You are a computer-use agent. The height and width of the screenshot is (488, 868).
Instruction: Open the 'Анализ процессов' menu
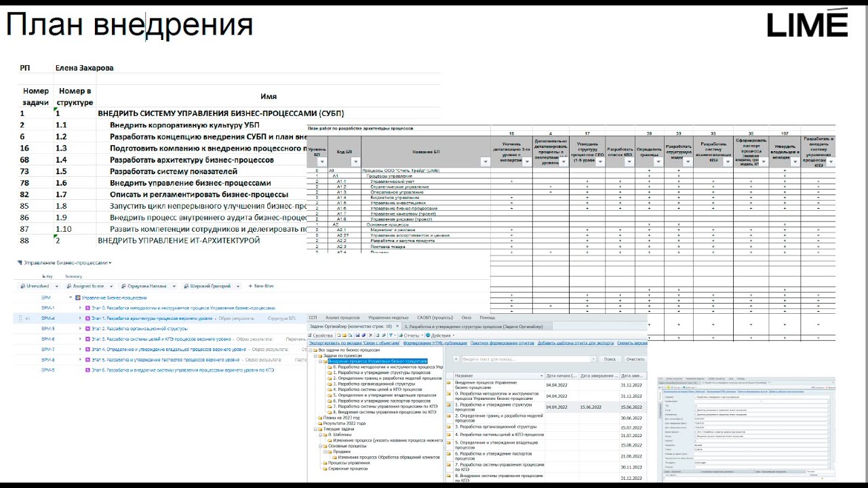[x=342, y=317]
